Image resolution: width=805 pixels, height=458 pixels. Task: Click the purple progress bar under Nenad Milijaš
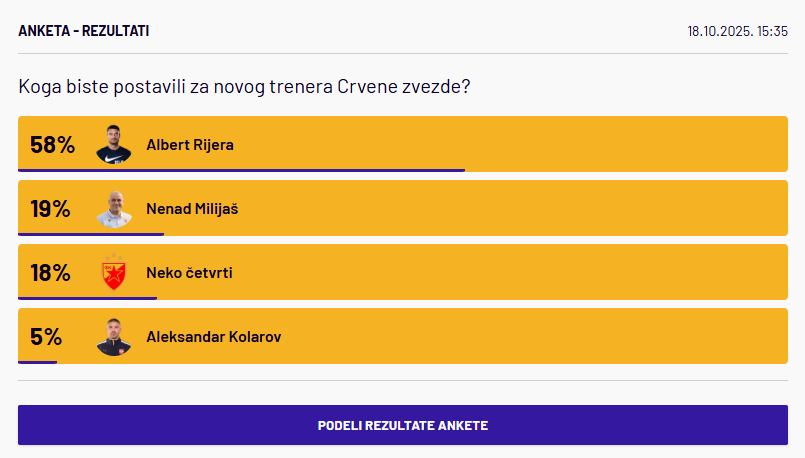click(x=91, y=234)
